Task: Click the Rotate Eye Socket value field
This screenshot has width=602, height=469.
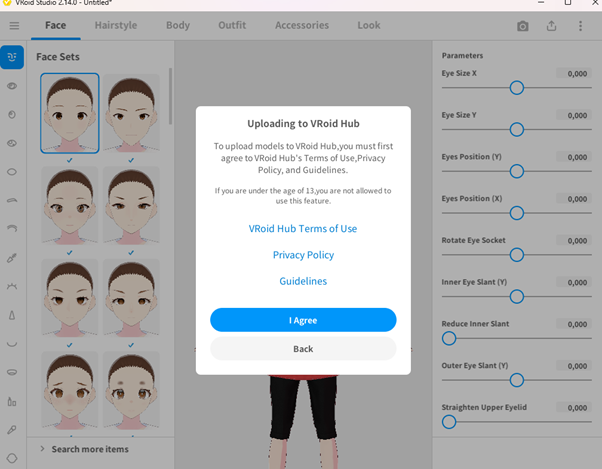Action: [574, 241]
